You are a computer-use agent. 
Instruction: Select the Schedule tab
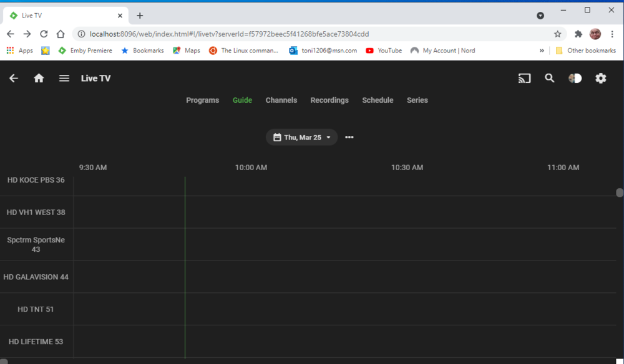coord(378,100)
